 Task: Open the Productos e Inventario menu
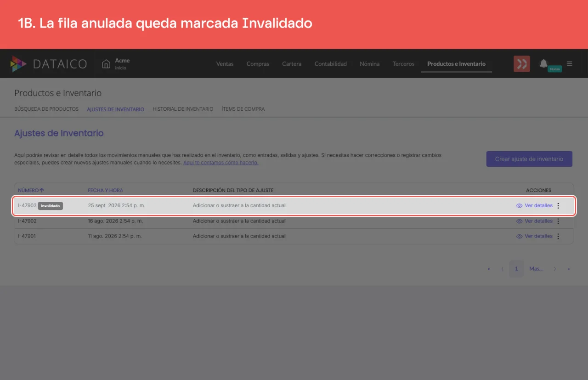pyautogui.click(x=456, y=64)
